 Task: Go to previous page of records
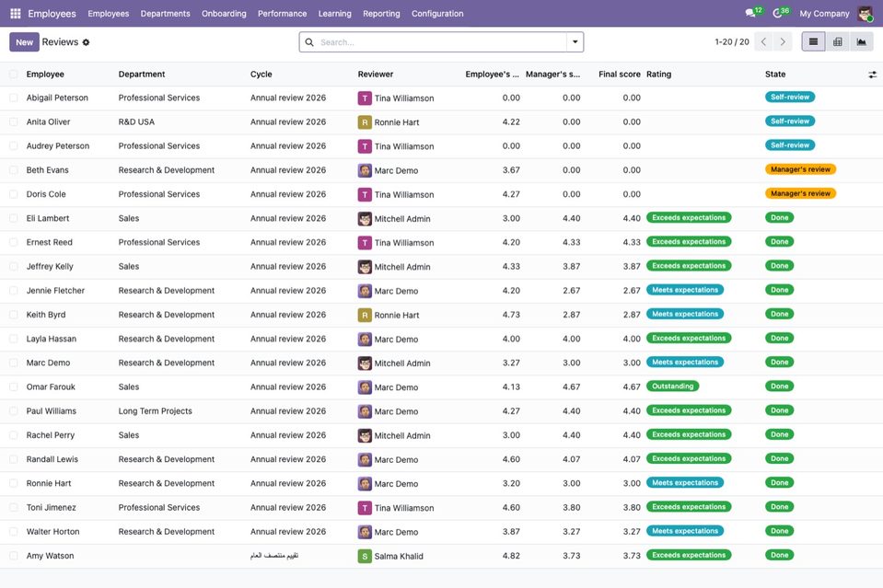(763, 41)
